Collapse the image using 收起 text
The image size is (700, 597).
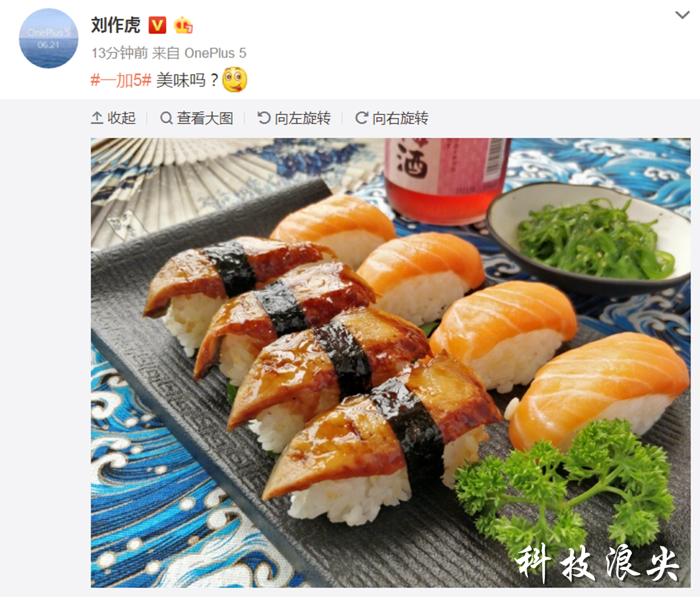121,118
